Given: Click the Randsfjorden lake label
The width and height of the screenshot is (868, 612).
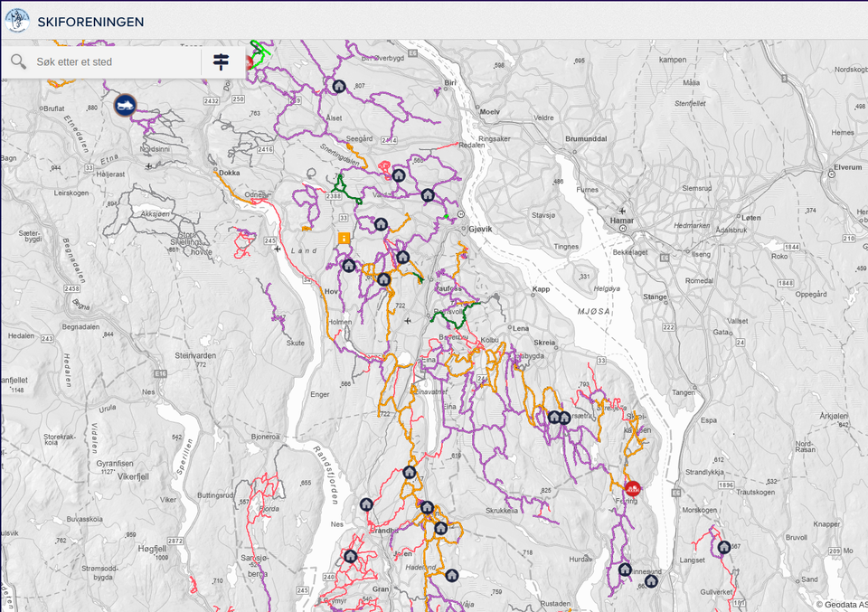Looking at the screenshot, I should (x=325, y=475).
